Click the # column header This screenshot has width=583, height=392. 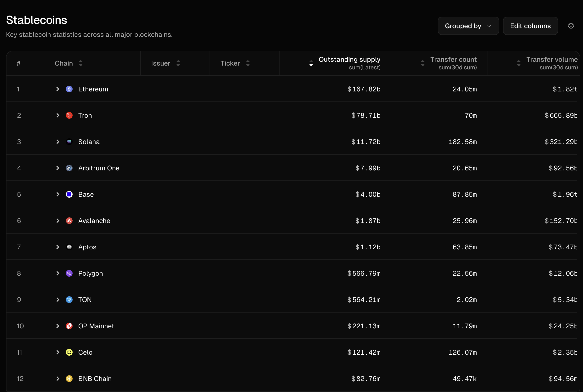click(x=18, y=63)
